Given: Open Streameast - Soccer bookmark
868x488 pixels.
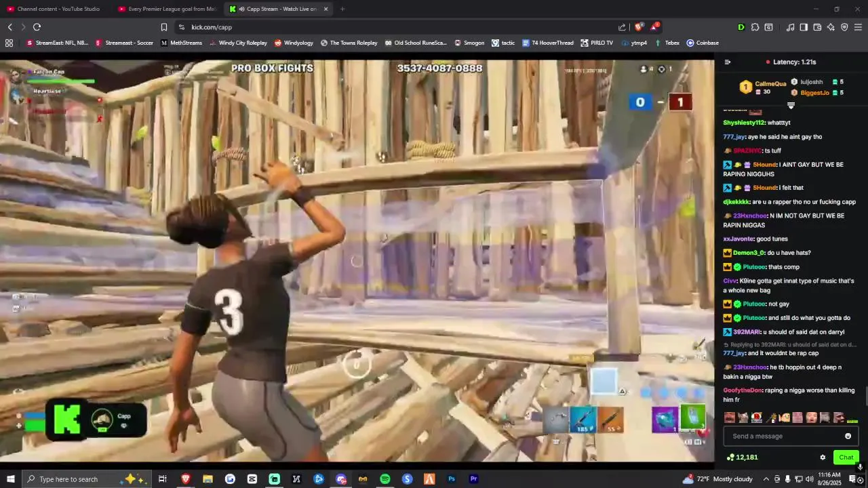Looking at the screenshot, I should click(124, 43).
